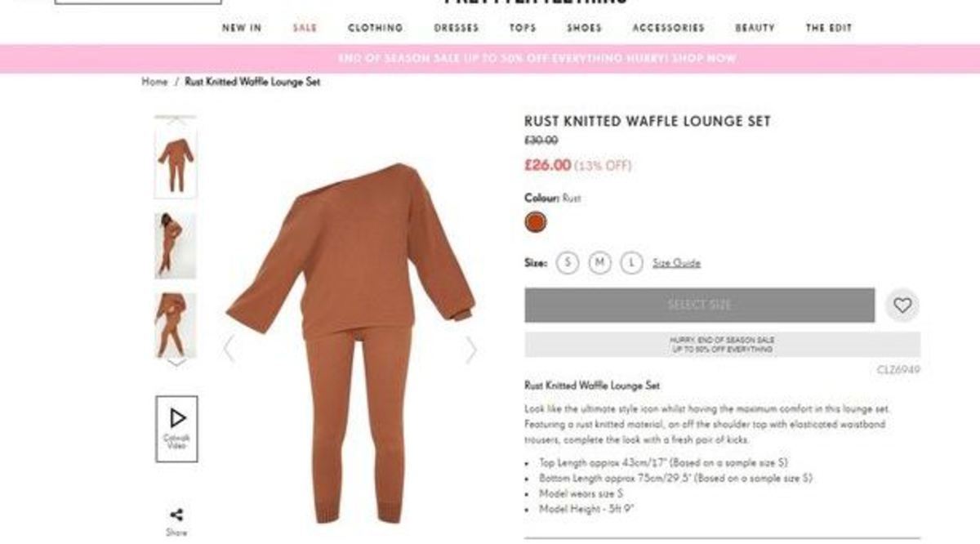Show next product image with right arrow
This screenshot has height=544, width=980.
471,350
